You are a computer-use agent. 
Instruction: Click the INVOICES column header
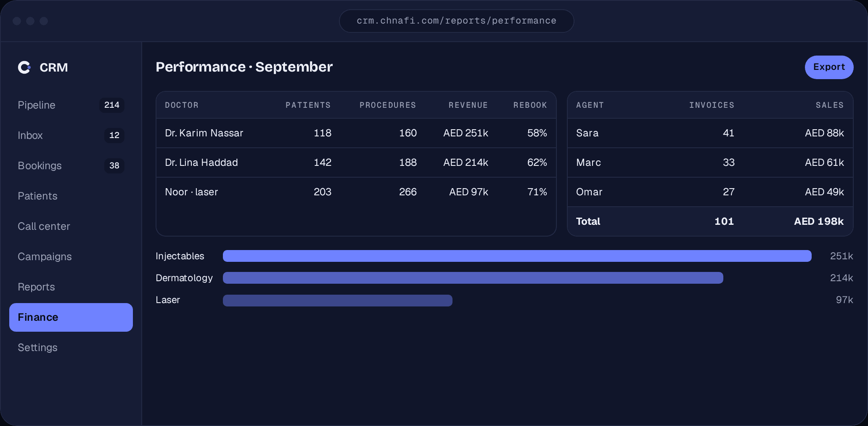712,105
